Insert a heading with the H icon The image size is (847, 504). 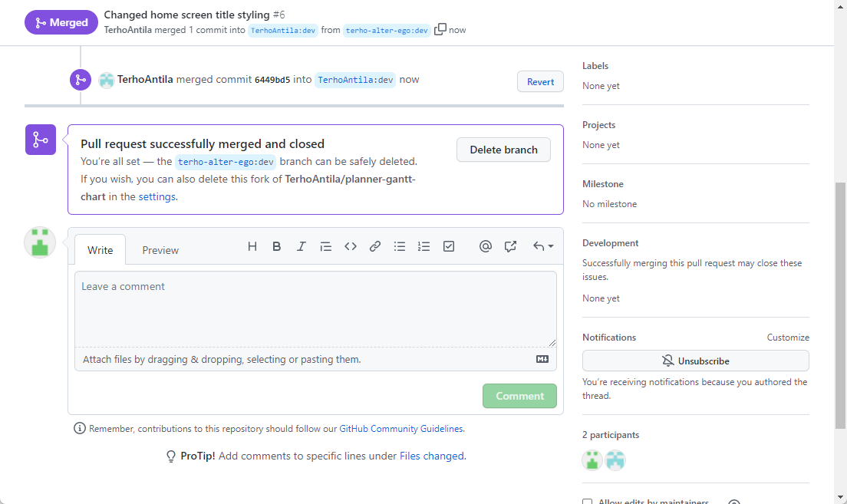252,246
